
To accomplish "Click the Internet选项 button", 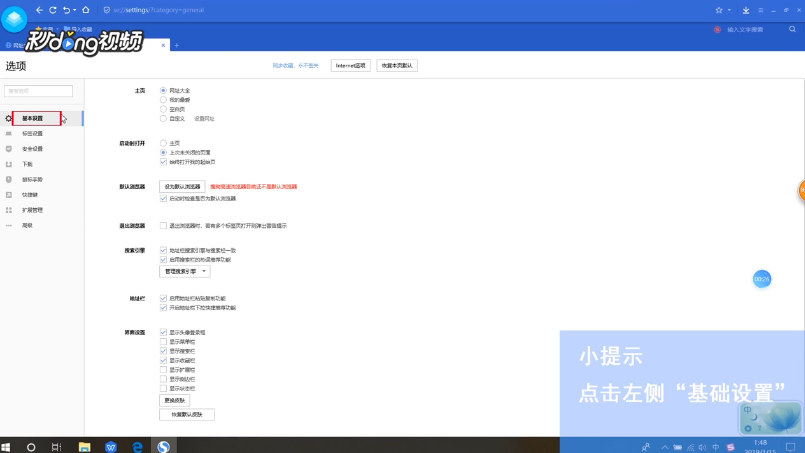I will coord(351,66).
